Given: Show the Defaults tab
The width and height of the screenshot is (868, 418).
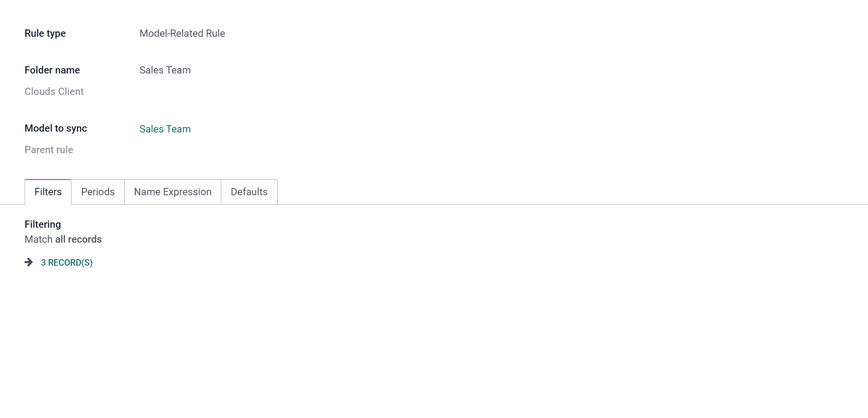Looking at the screenshot, I should [249, 192].
